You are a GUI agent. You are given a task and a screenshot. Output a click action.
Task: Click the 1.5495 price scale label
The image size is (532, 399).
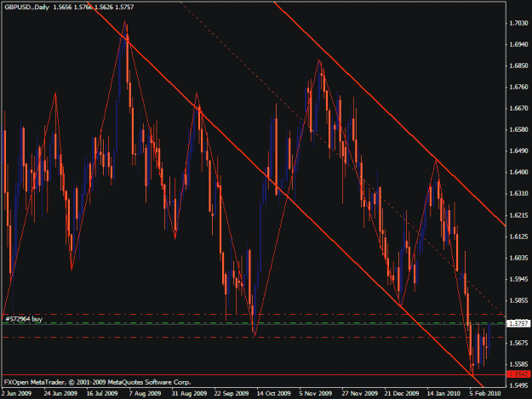tap(518, 385)
